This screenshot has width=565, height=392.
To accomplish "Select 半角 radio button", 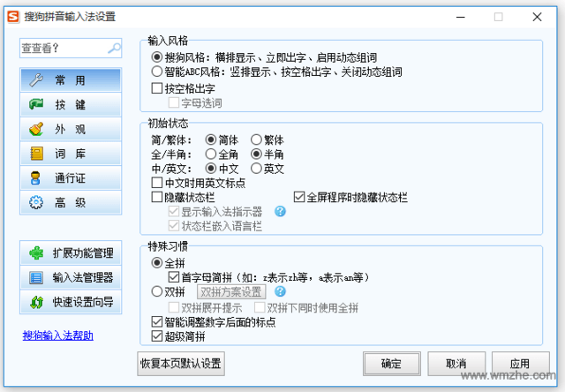I will click(256, 155).
